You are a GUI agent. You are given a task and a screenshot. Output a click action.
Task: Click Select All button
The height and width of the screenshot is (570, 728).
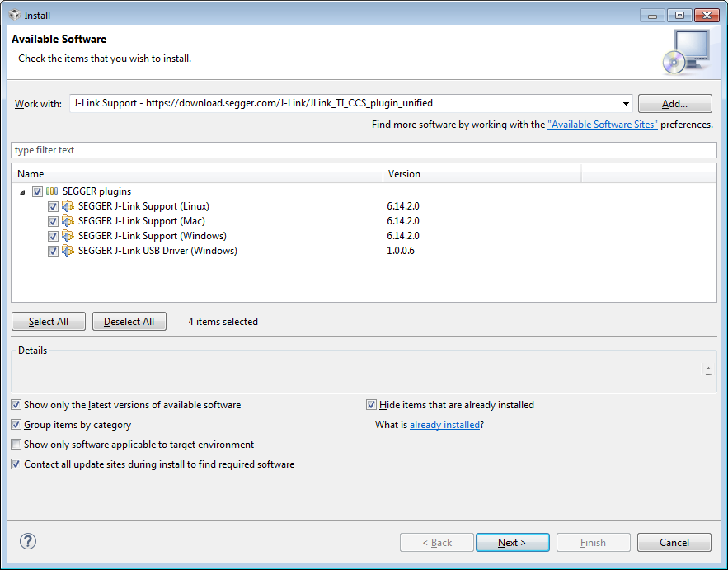49,322
